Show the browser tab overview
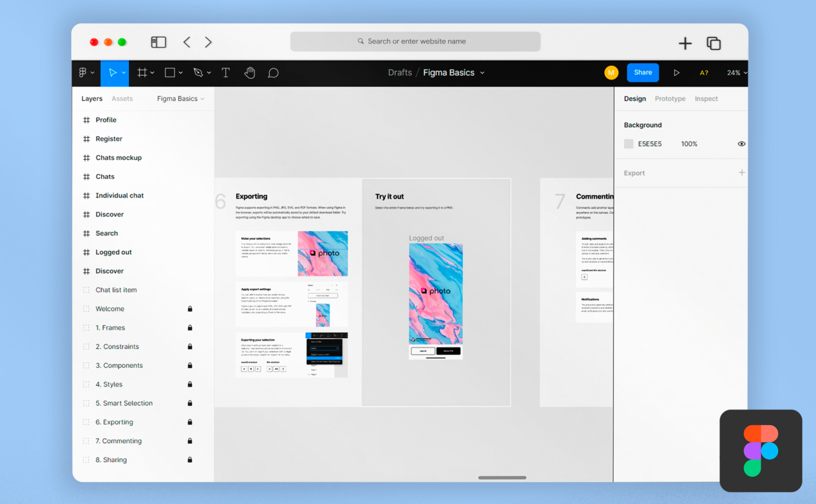Viewport: 816px width, 504px height. [x=714, y=43]
